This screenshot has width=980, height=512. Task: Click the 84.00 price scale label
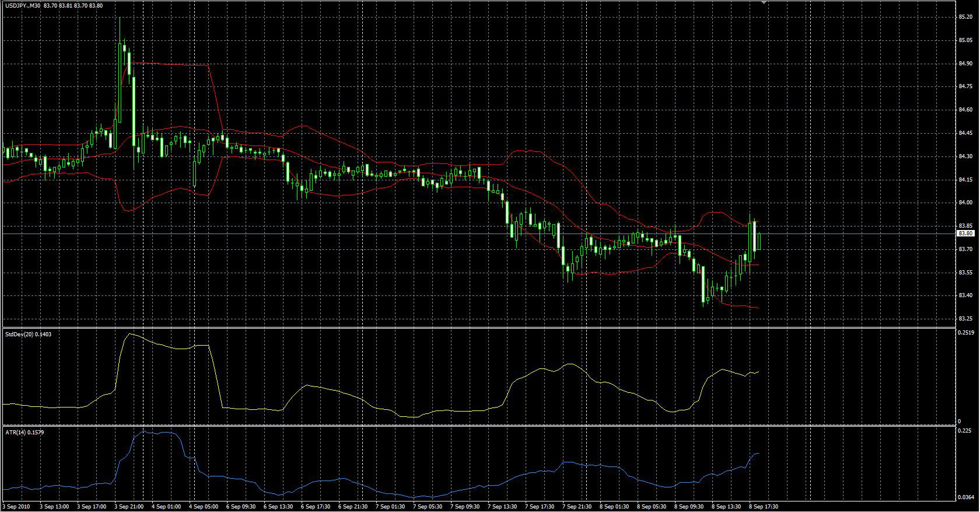(965, 203)
